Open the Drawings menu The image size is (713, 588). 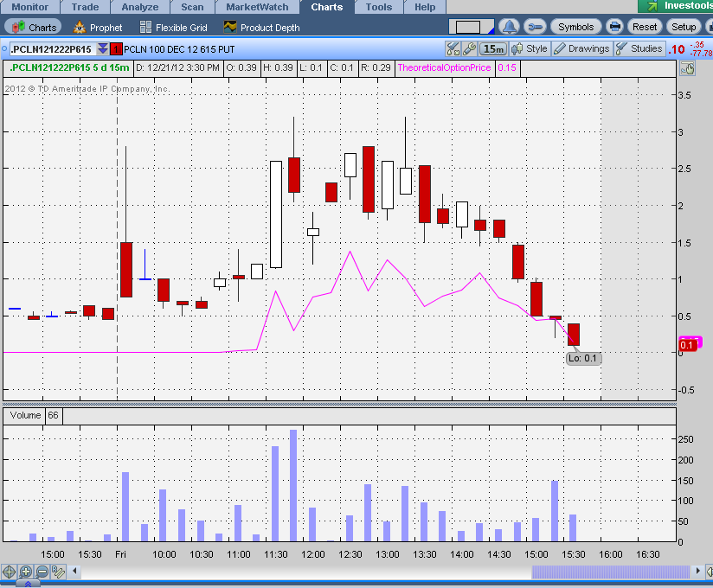(581, 48)
